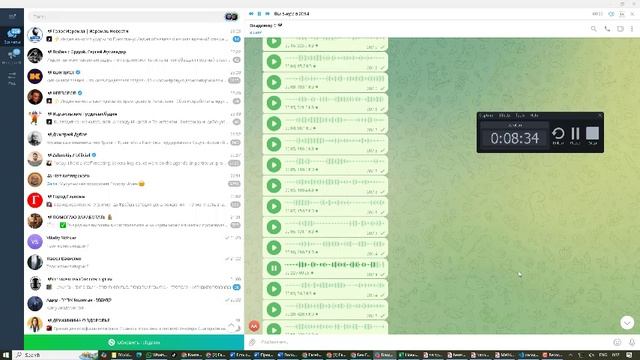The width and height of the screenshot is (640, 360).
Task: Select the All chats folder in sidebar
Action: (x=12, y=36)
